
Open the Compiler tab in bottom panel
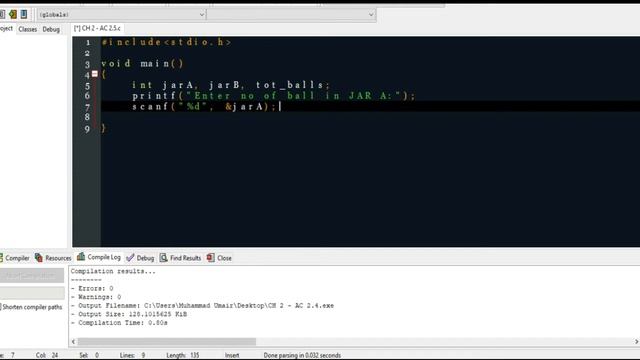pos(15,258)
